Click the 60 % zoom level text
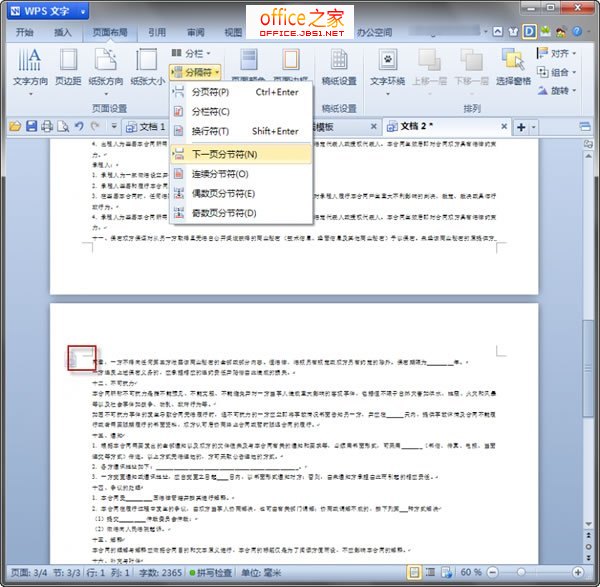The image size is (600, 587). 471,572
